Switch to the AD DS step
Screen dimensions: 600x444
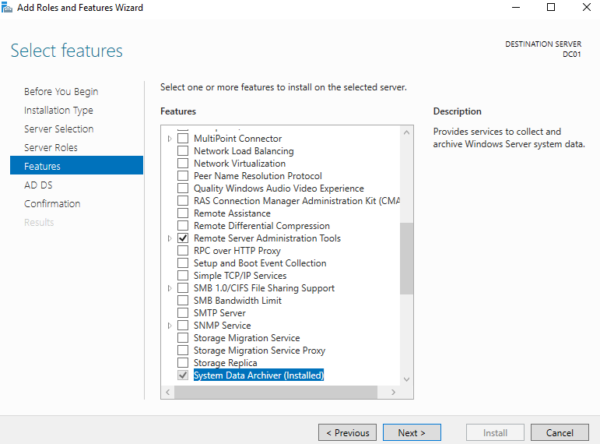[x=39, y=185]
